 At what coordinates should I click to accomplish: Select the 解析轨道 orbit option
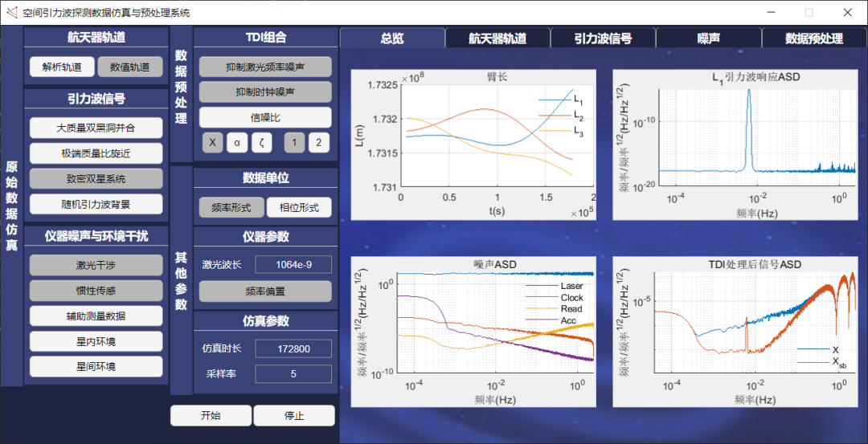pos(62,67)
